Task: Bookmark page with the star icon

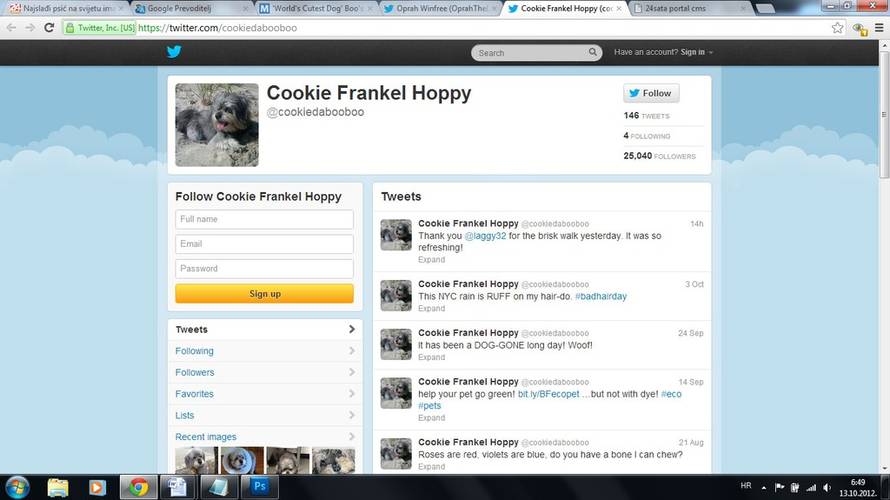Action: pos(837,28)
